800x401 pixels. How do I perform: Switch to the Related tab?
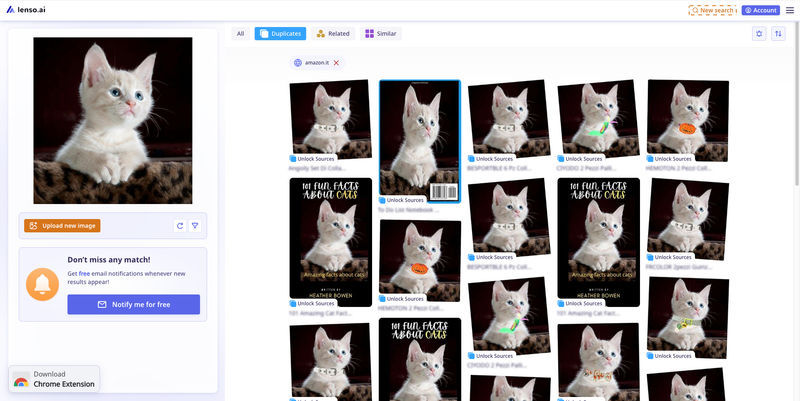point(333,34)
